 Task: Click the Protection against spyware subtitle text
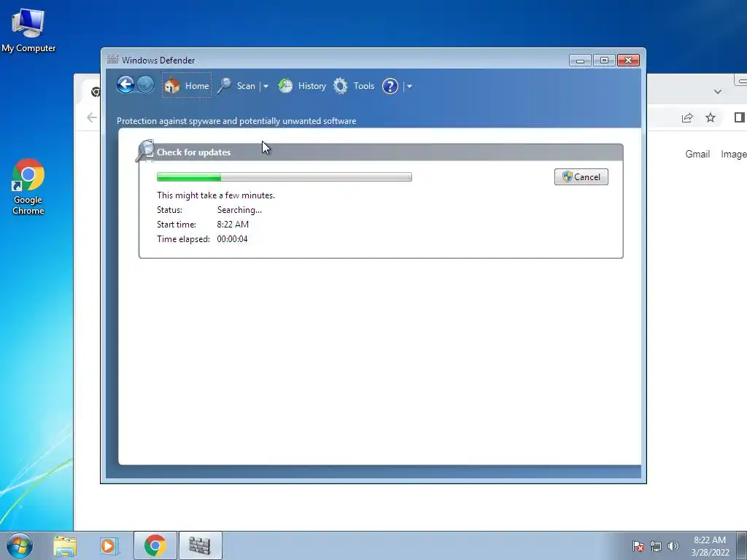click(x=236, y=121)
